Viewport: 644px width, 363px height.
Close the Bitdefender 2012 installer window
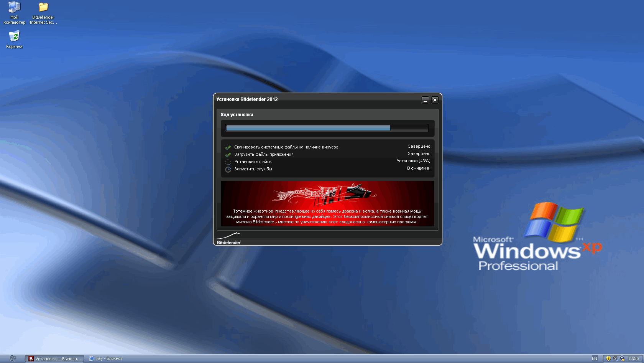tap(435, 100)
